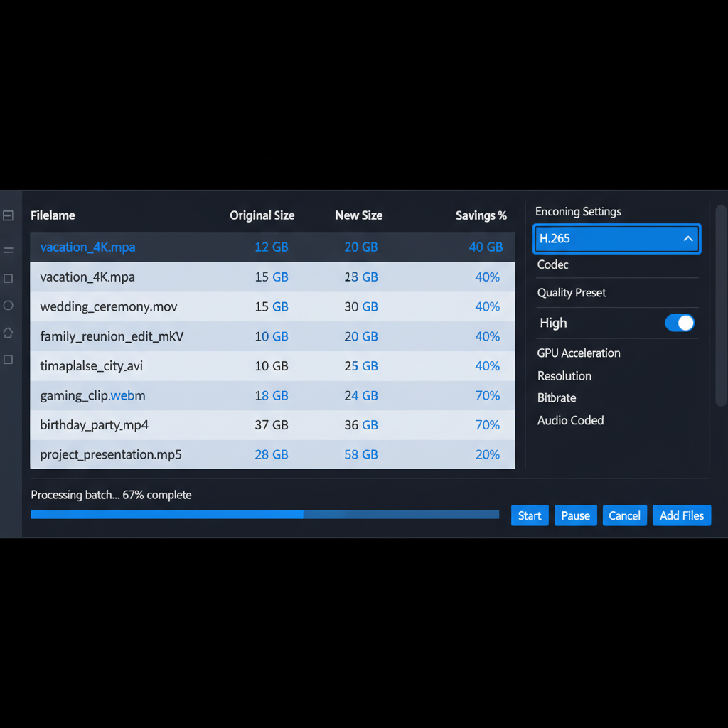Open the two-line menu icon in sidebar

[9, 250]
